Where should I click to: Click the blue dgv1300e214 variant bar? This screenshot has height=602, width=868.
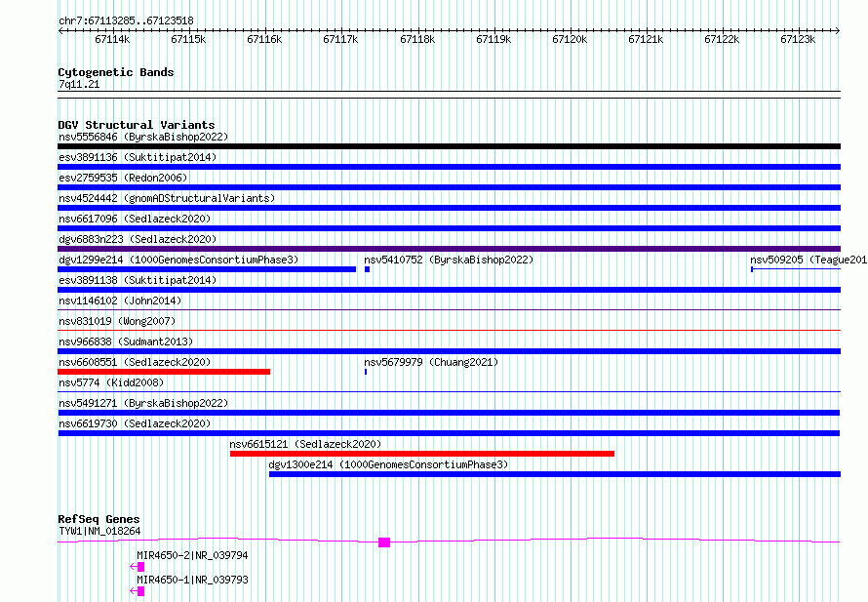coord(555,474)
